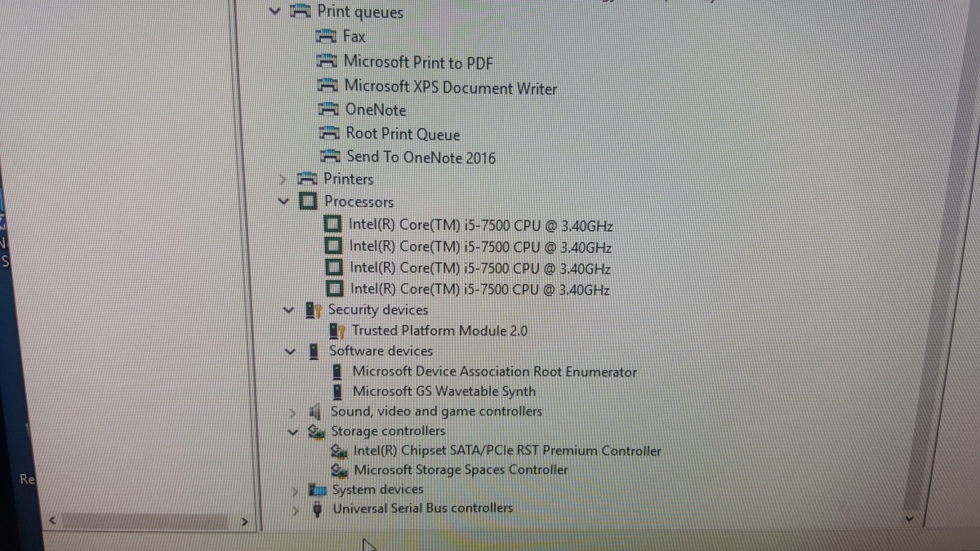
Task: Click the Intel Chipset SATA/PCIe RST icon
Action: pyautogui.click(x=341, y=451)
